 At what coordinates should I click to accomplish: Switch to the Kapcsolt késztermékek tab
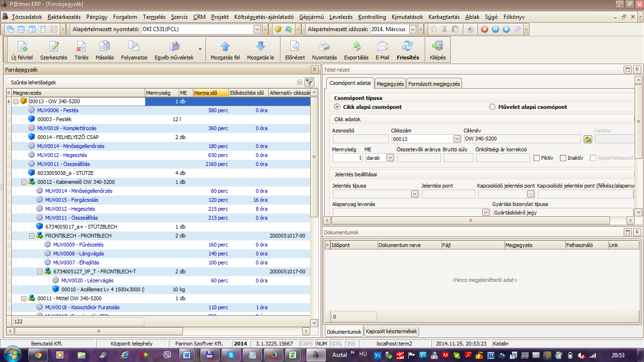click(x=392, y=331)
